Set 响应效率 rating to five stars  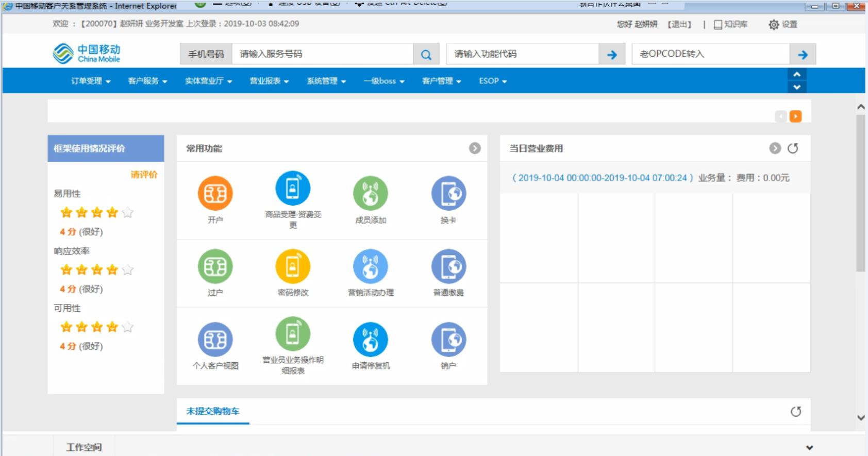[128, 269]
